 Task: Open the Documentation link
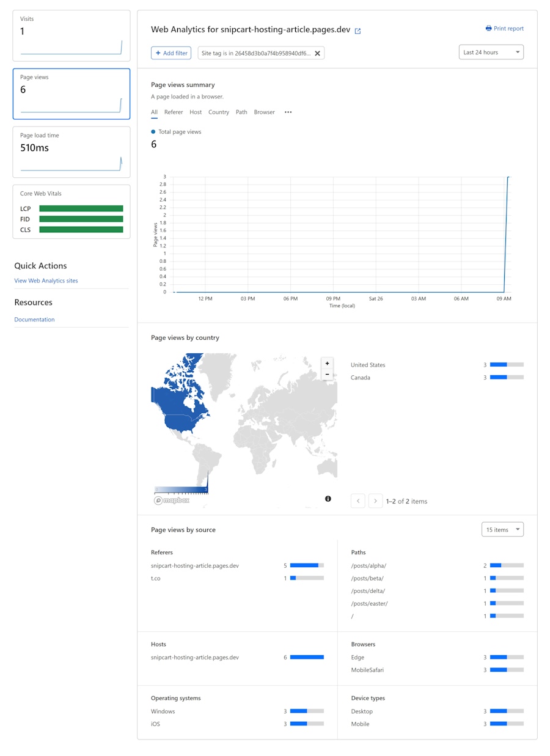click(34, 320)
